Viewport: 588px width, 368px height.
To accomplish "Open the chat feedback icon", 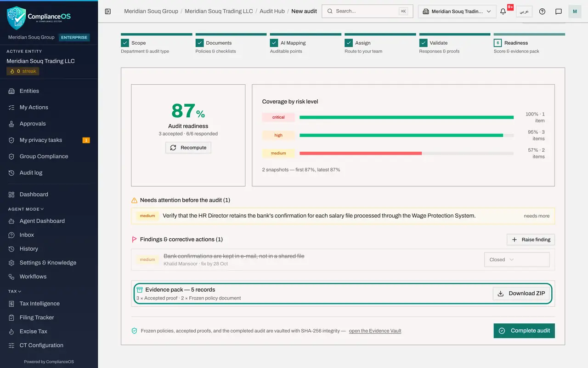I will click(559, 11).
